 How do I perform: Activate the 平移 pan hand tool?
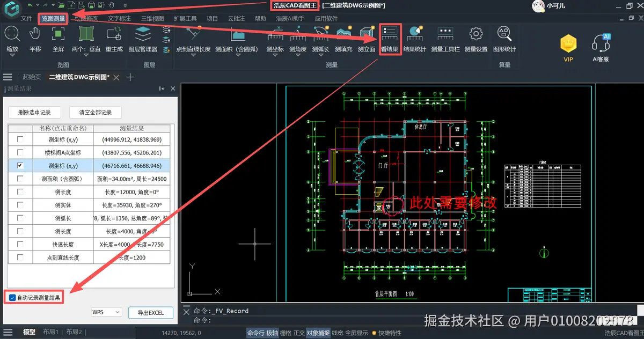(35, 34)
